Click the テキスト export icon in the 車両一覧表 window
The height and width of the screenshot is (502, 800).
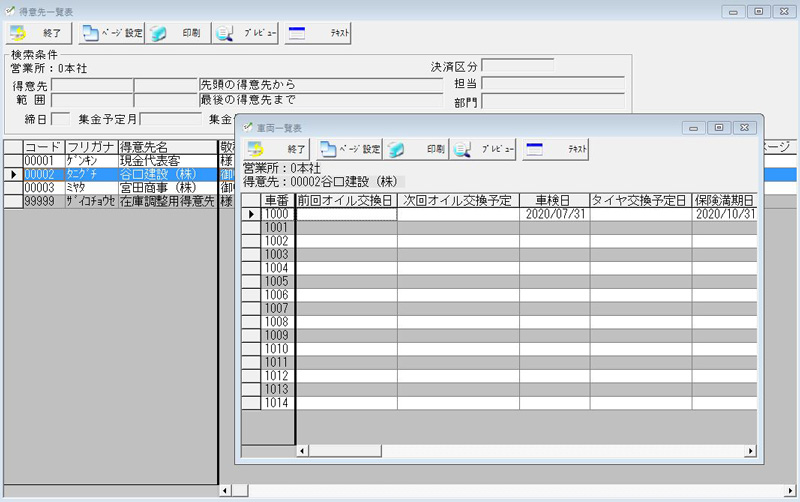556,149
